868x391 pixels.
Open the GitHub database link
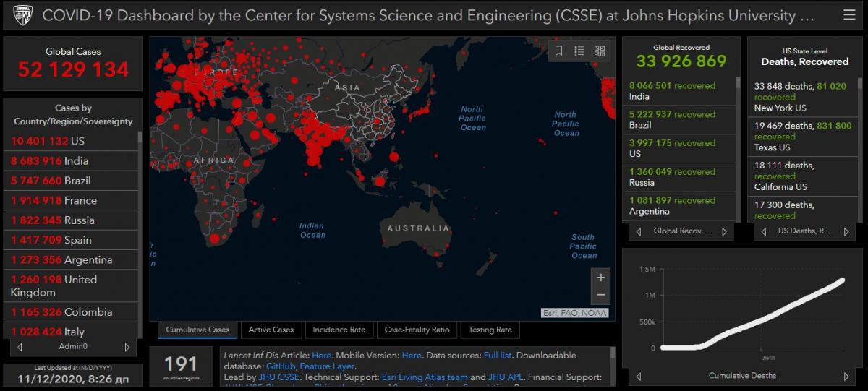281,366
